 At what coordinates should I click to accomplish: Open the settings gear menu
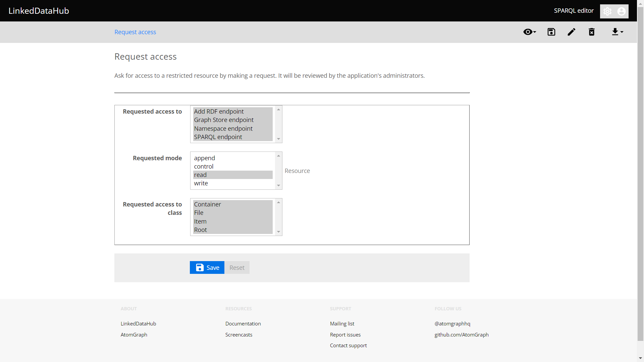pos(607,11)
